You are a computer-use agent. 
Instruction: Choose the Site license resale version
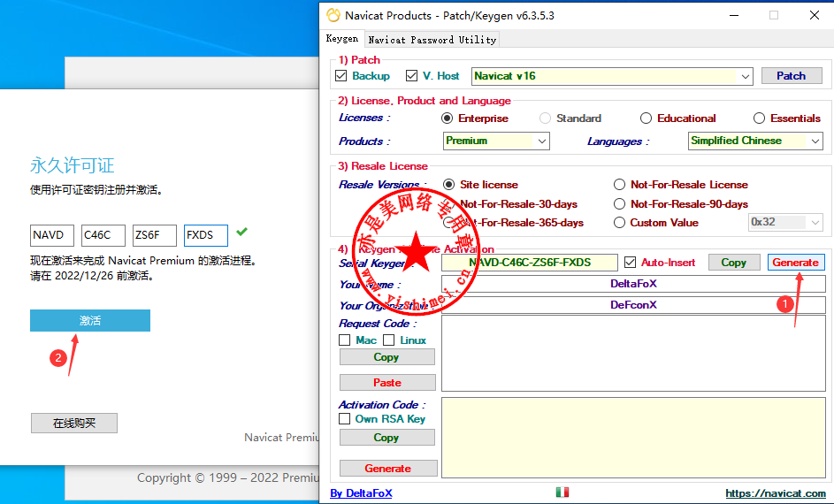(449, 185)
